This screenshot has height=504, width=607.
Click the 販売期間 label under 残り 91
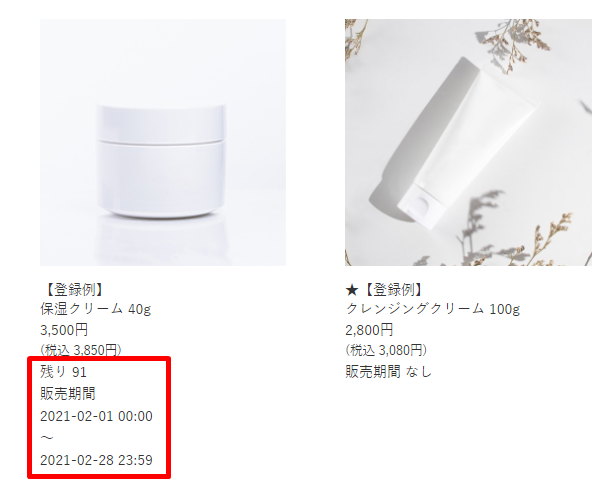point(68,394)
